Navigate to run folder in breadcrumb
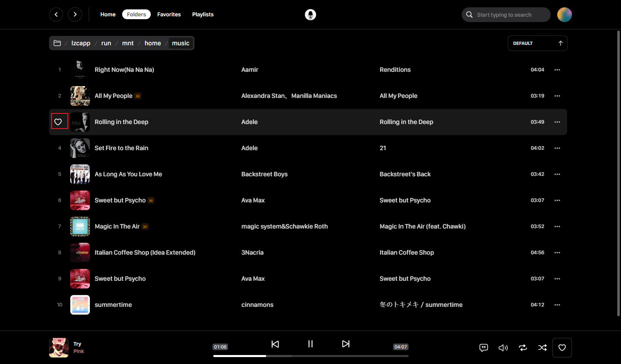621x364 pixels. pos(106,43)
